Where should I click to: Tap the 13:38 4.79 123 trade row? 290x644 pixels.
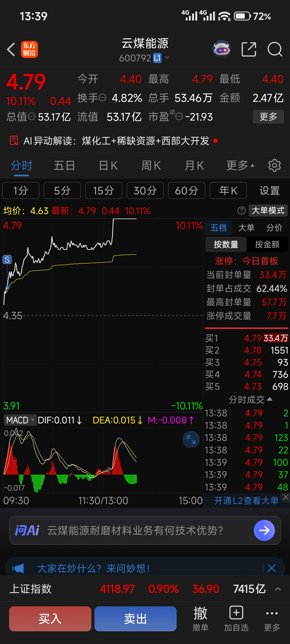point(246,438)
